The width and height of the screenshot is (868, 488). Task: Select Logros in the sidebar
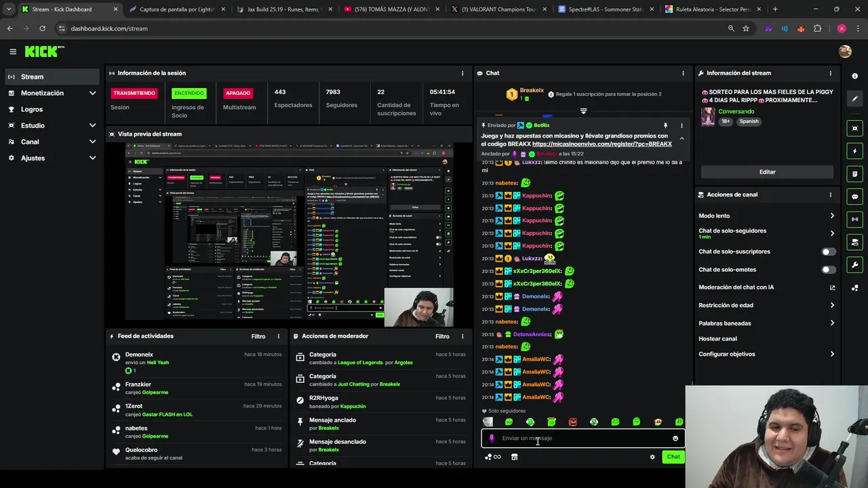52,109
